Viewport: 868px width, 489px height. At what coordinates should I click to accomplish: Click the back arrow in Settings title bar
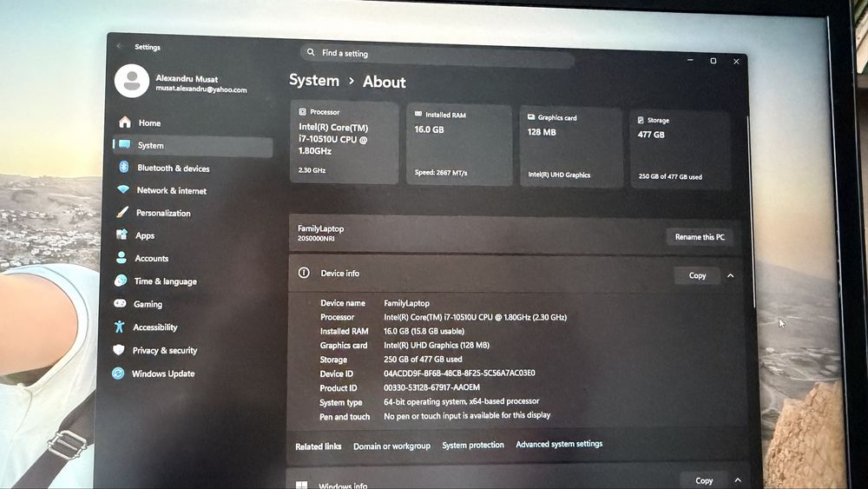120,46
